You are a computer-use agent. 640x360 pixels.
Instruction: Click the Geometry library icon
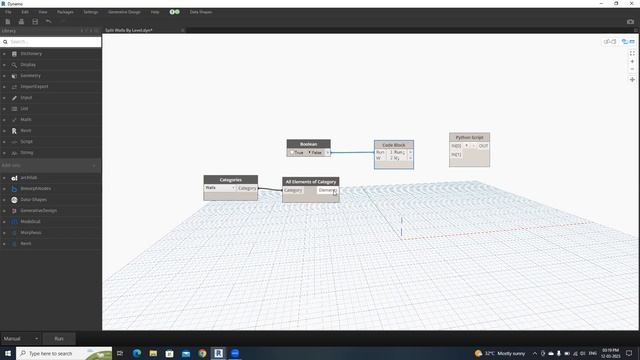(x=14, y=76)
